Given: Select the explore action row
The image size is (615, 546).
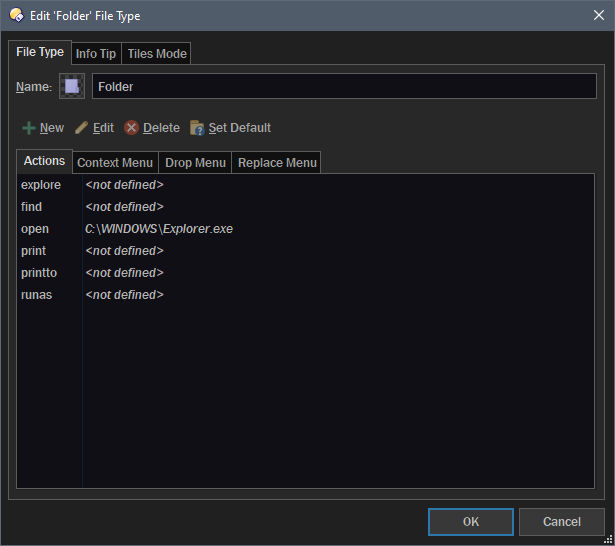Looking at the screenshot, I should (41, 185).
